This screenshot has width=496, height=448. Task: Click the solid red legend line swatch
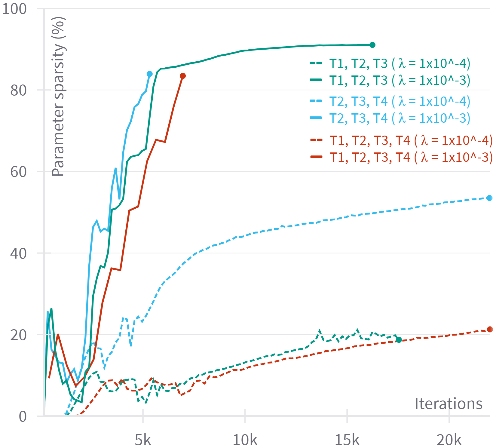tap(317, 157)
